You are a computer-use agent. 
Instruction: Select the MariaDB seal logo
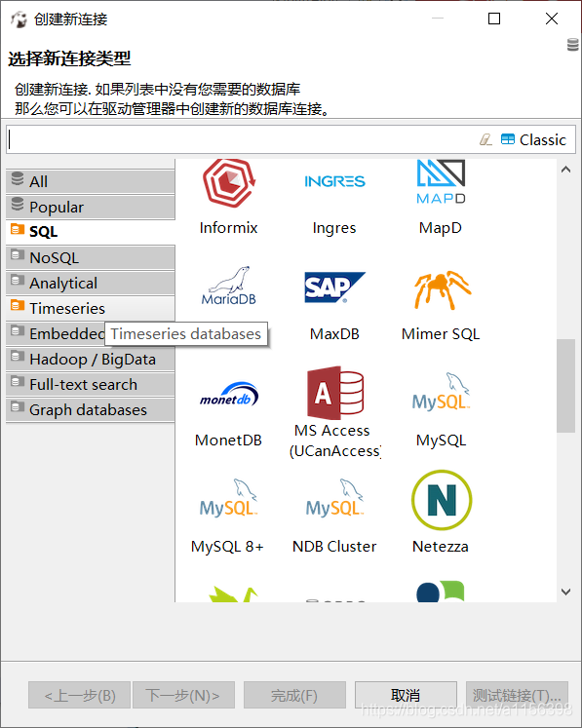228,286
